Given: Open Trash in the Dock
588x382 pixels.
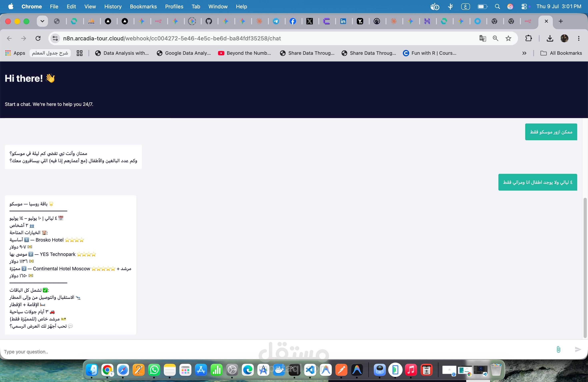Looking at the screenshot, I should tap(496, 370).
